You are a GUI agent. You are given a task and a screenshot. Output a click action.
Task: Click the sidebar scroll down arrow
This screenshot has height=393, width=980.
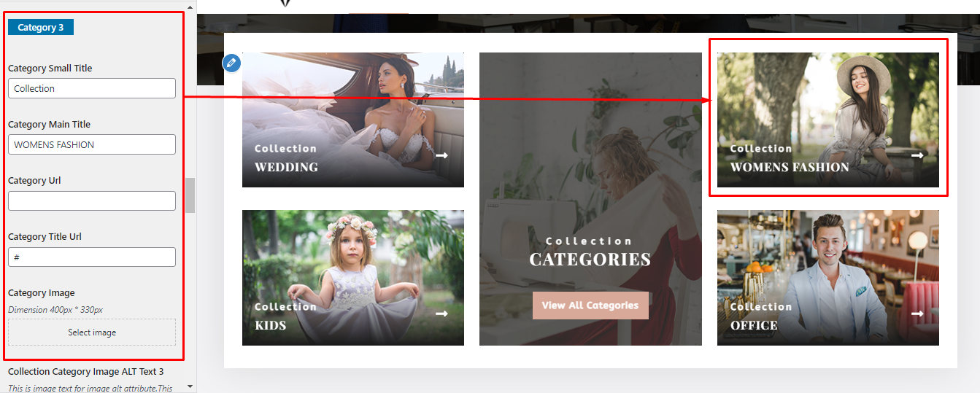(x=190, y=386)
